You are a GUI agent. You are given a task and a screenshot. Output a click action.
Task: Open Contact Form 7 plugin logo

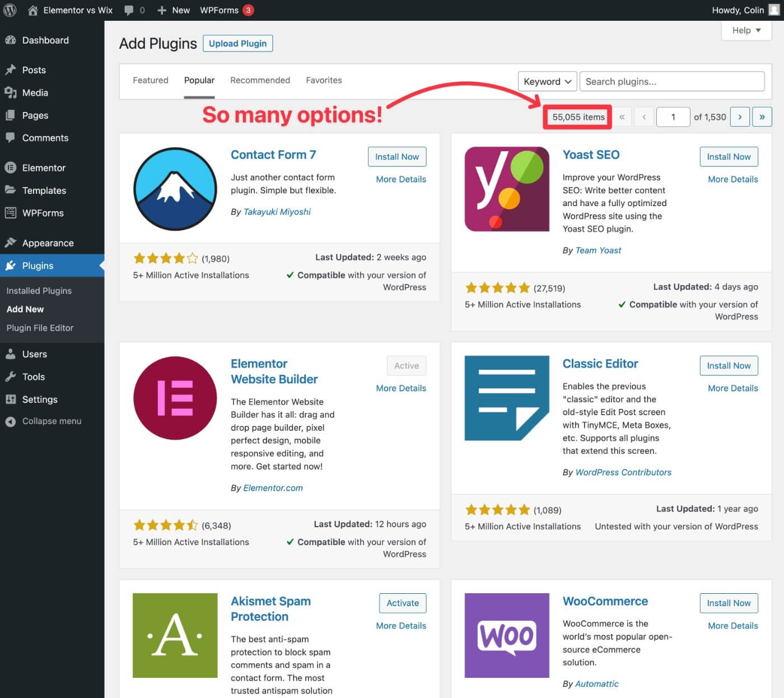175,189
